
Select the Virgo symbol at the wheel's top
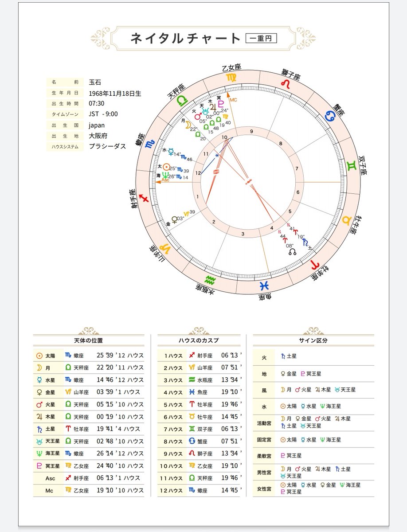point(231,78)
